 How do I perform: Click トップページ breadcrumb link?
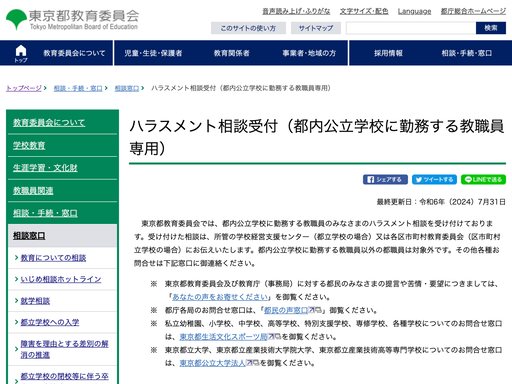click(24, 88)
